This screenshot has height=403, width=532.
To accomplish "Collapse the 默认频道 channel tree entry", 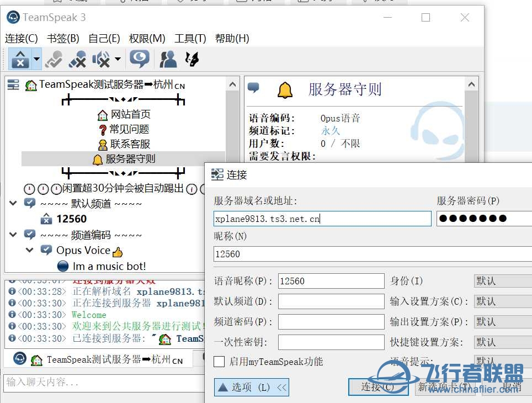I will [12, 203].
